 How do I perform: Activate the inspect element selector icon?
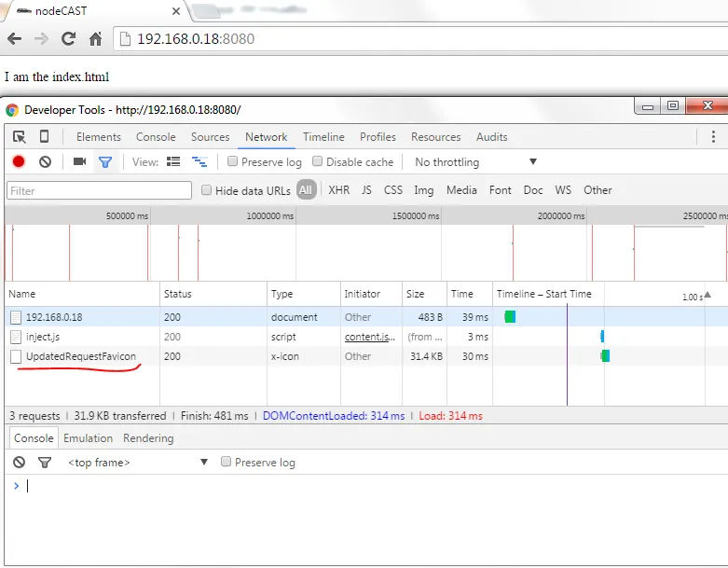point(20,137)
